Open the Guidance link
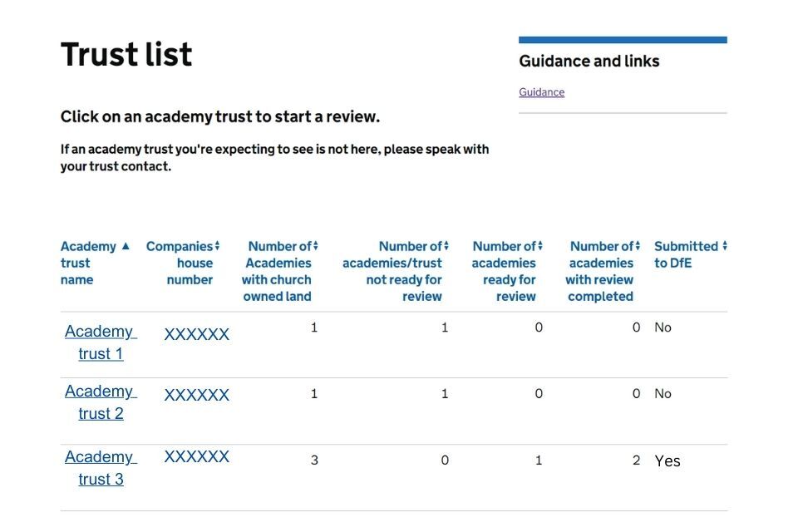This screenshot has width=798, height=532. pyautogui.click(x=541, y=92)
